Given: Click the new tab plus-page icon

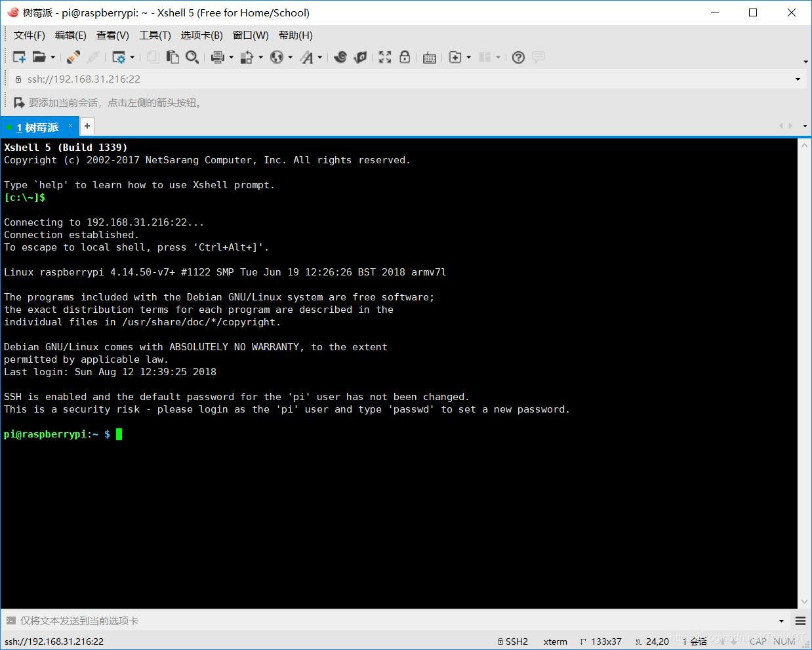Looking at the screenshot, I should pyautogui.click(x=455, y=57).
